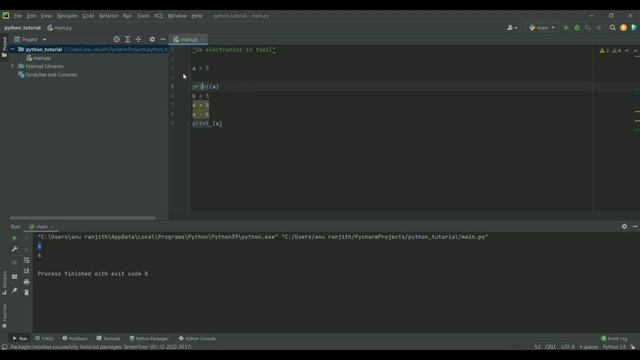Open the Refactor menu
640x360 pixels.
tap(109, 16)
